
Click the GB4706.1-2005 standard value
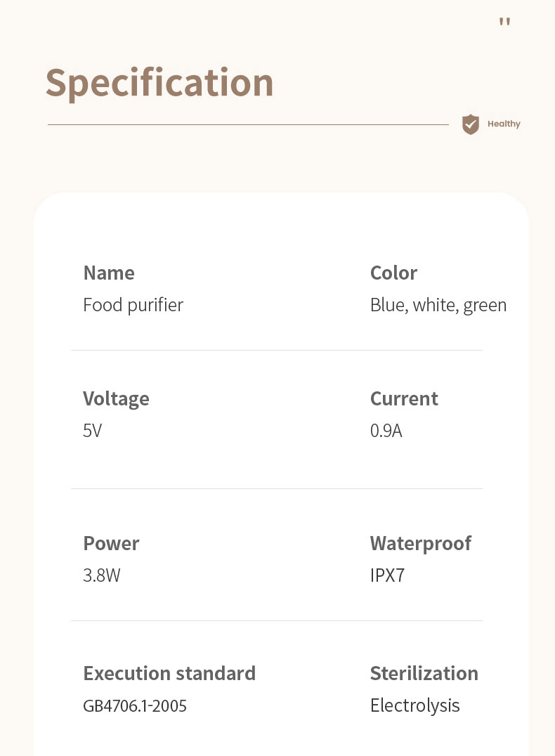click(x=134, y=706)
